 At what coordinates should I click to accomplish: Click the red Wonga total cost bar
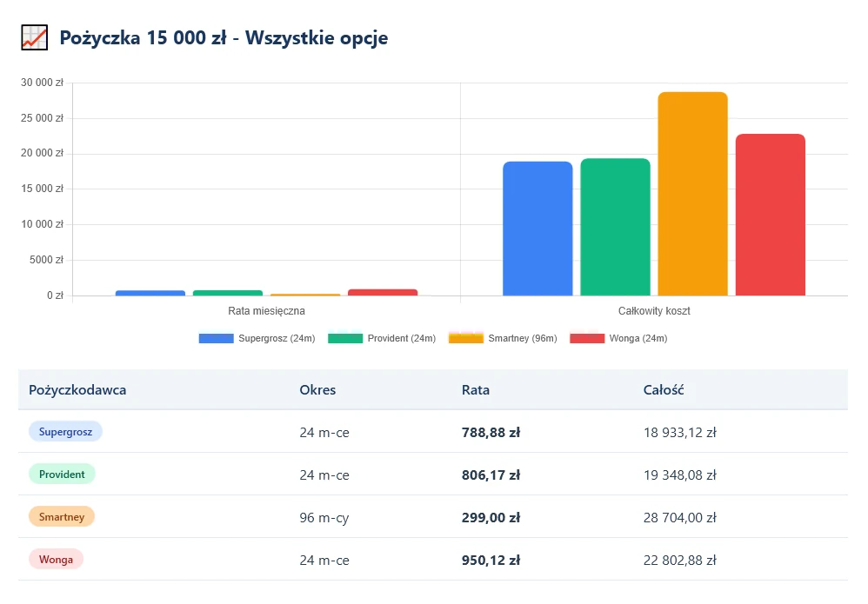click(770, 215)
